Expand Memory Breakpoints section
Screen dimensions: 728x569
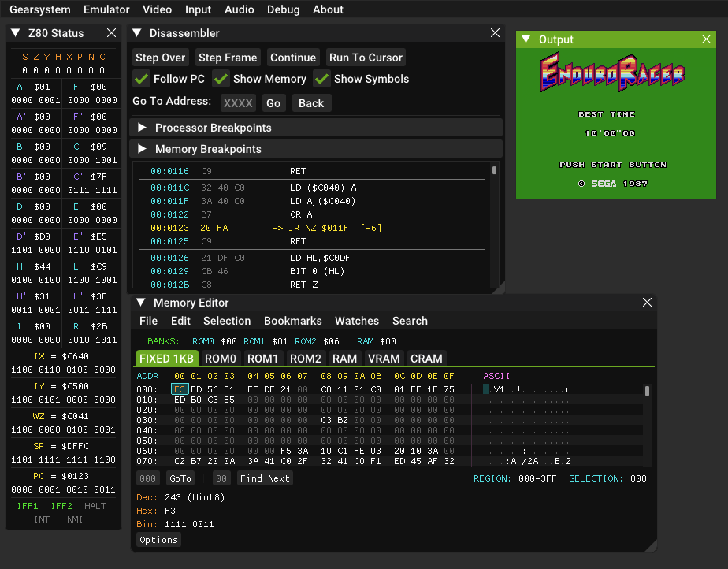pyautogui.click(x=142, y=149)
